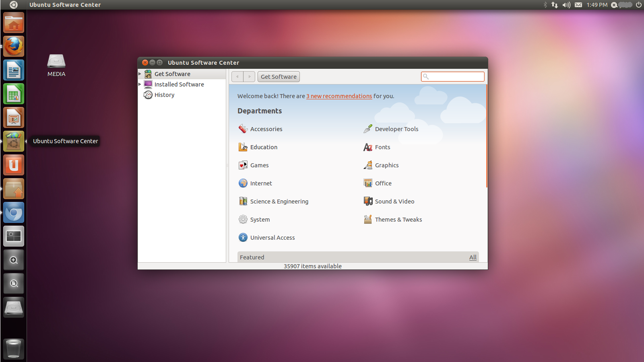Open the power session menu icon

pos(638,5)
